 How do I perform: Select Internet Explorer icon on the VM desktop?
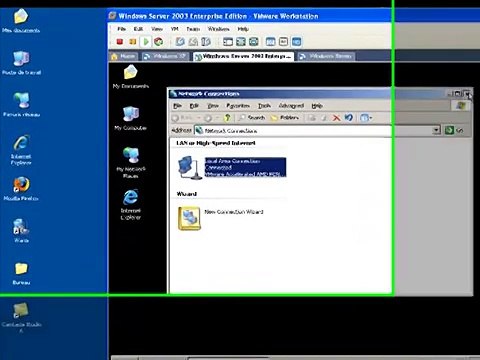coord(130,204)
